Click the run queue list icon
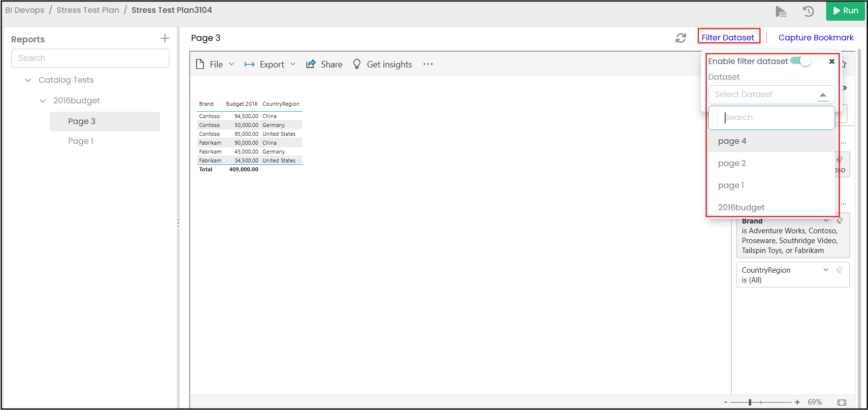The width and height of the screenshot is (868, 410). pos(781,11)
